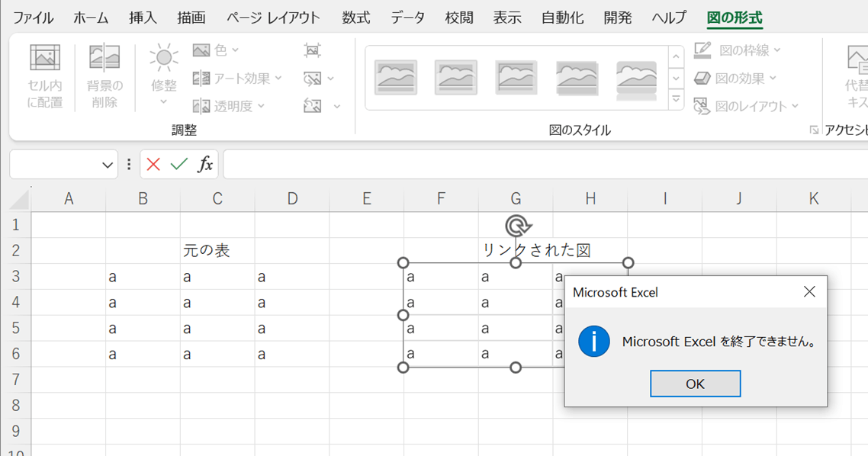Screen dimensions: 868x456
Task: Open the ファイル tab
Action: coord(34,18)
